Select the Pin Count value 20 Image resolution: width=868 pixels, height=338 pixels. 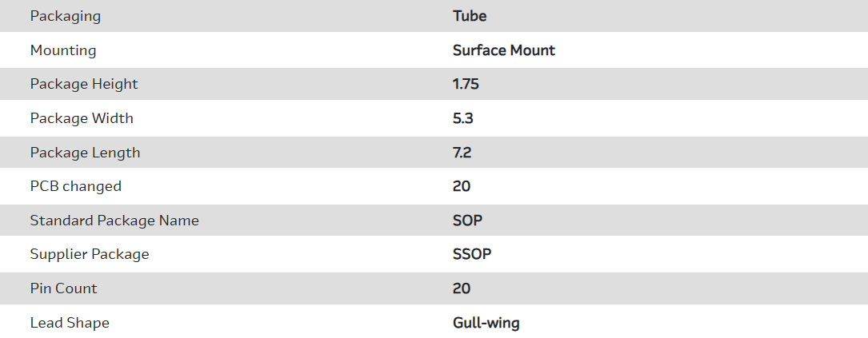pyautogui.click(x=462, y=288)
